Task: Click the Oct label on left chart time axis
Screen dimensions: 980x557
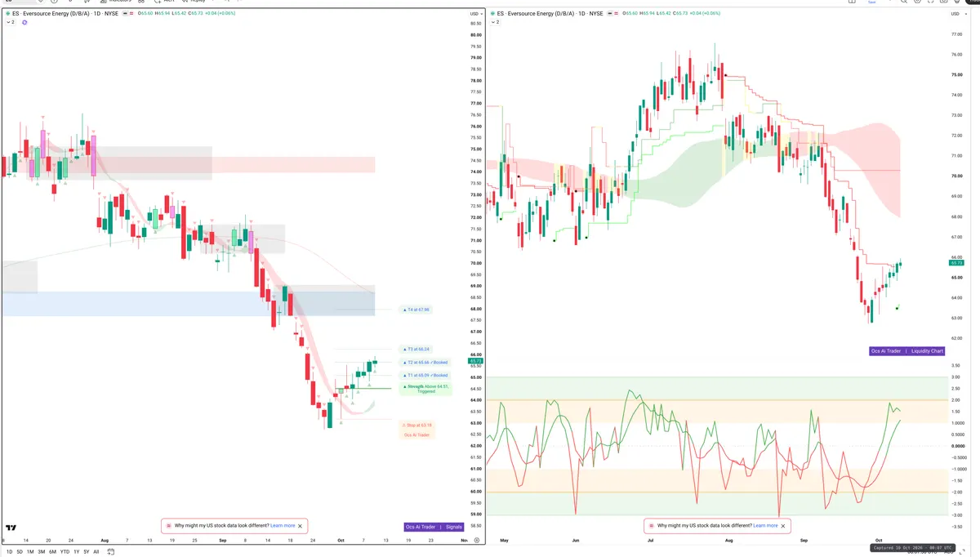Action: point(339,540)
